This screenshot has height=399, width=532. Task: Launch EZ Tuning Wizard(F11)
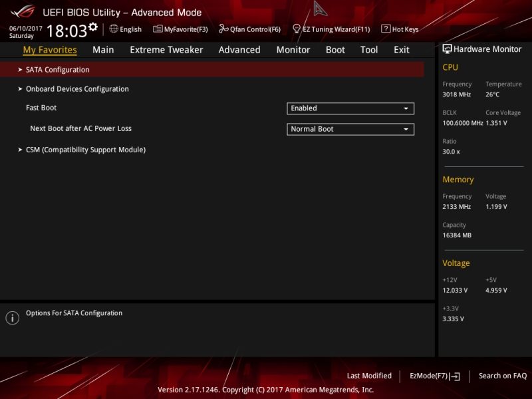click(331, 29)
